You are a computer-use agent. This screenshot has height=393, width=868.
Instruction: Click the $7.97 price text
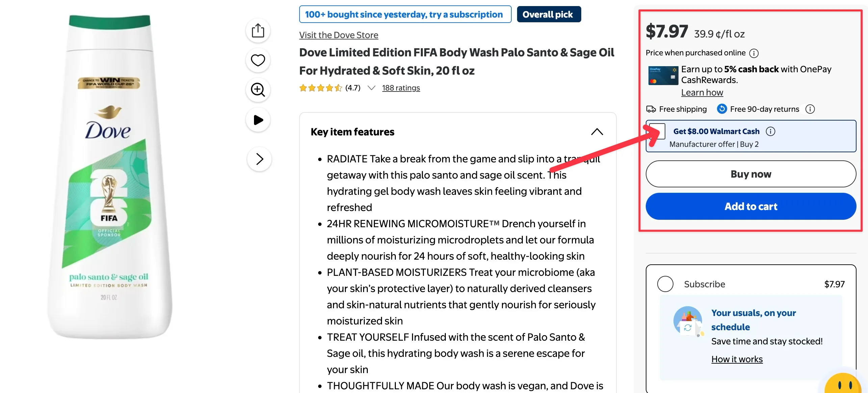click(667, 31)
